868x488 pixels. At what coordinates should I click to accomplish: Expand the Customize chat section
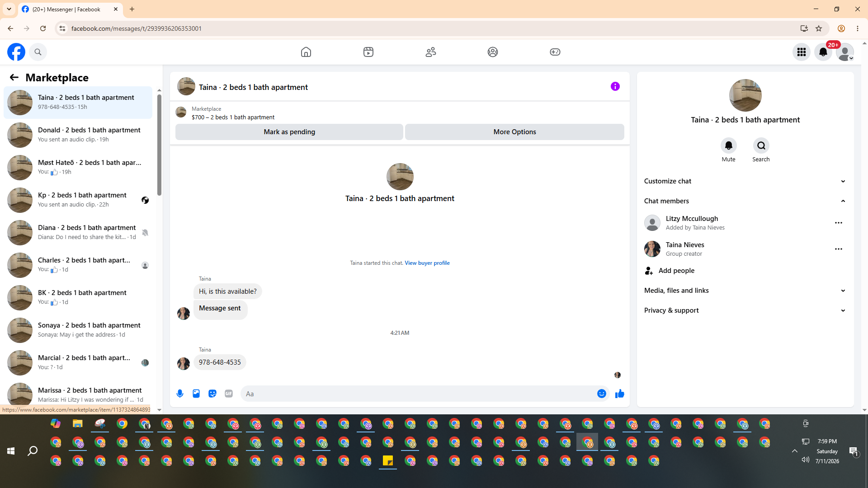(745, 181)
